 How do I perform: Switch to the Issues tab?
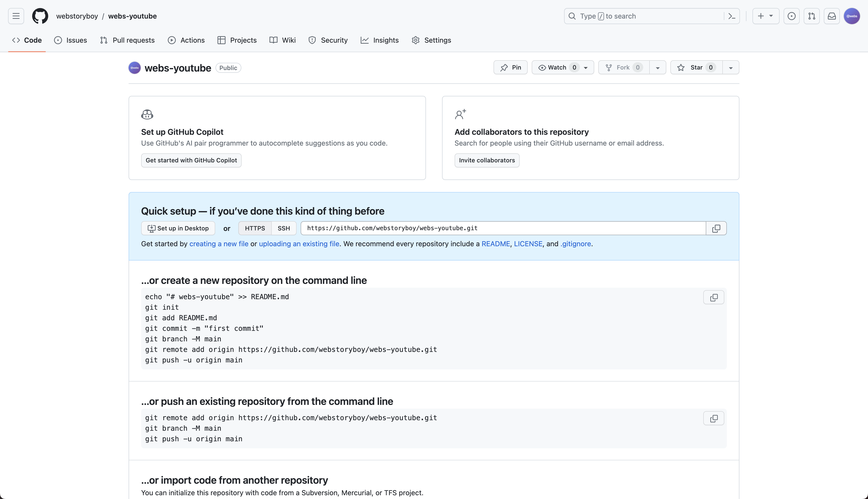(x=71, y=40)
